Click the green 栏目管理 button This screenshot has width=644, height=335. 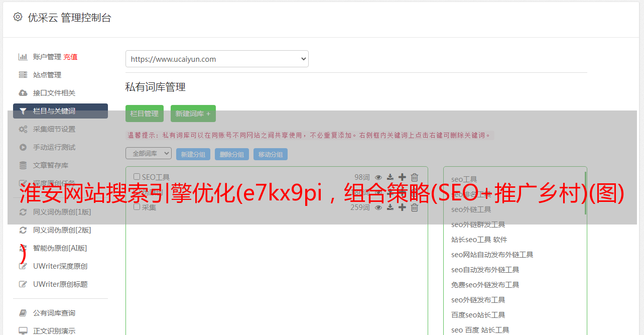pyautogui.click(x=145, y=114)
